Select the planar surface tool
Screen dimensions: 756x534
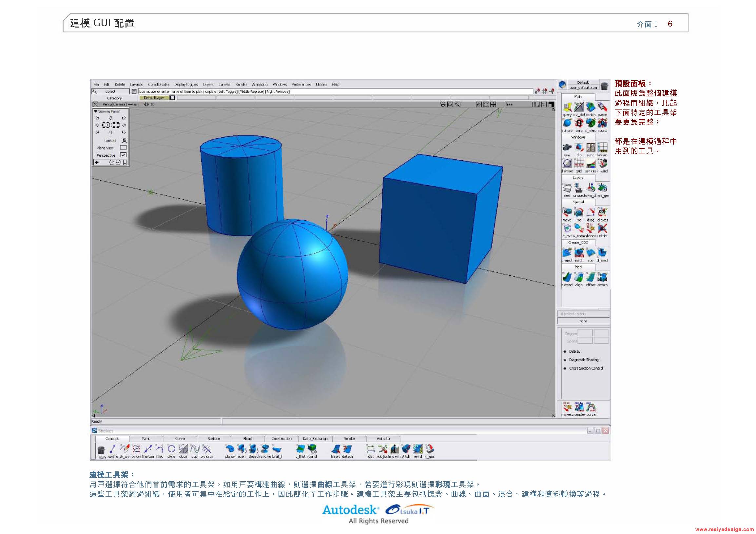[x=230, y=449]
